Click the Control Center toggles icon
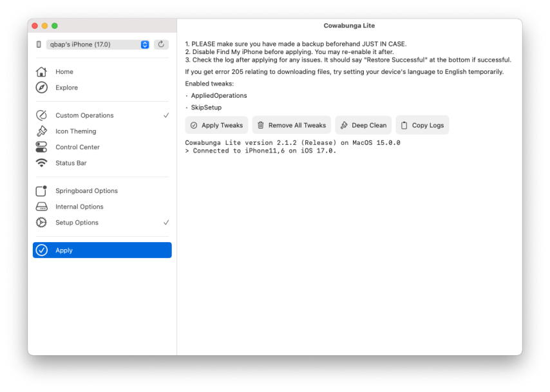 pos(41,147)
